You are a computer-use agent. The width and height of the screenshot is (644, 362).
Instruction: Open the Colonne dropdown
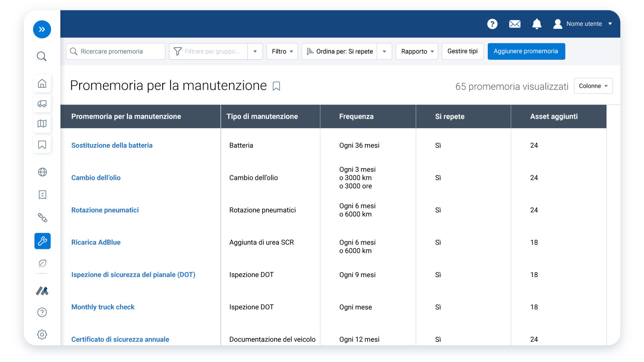(593, 86)
